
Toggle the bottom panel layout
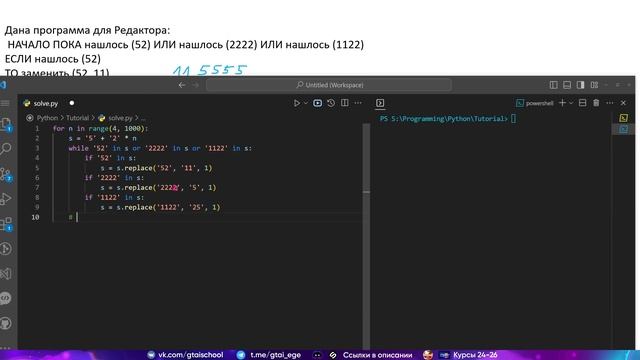[567, 85]
